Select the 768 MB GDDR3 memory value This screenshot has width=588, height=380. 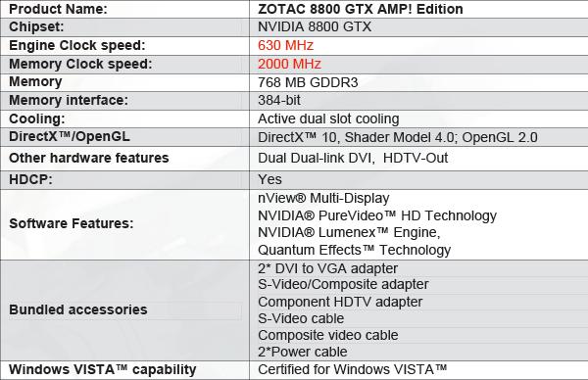coord(308,82)
